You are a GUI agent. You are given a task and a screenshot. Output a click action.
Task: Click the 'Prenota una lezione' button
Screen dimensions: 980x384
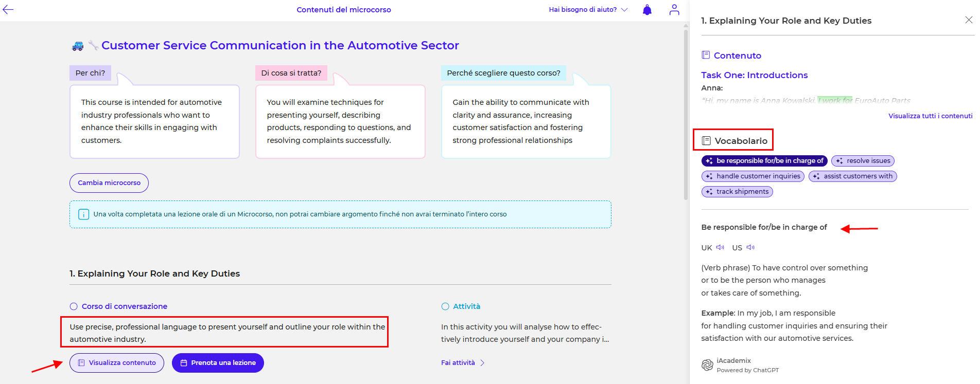218,363
